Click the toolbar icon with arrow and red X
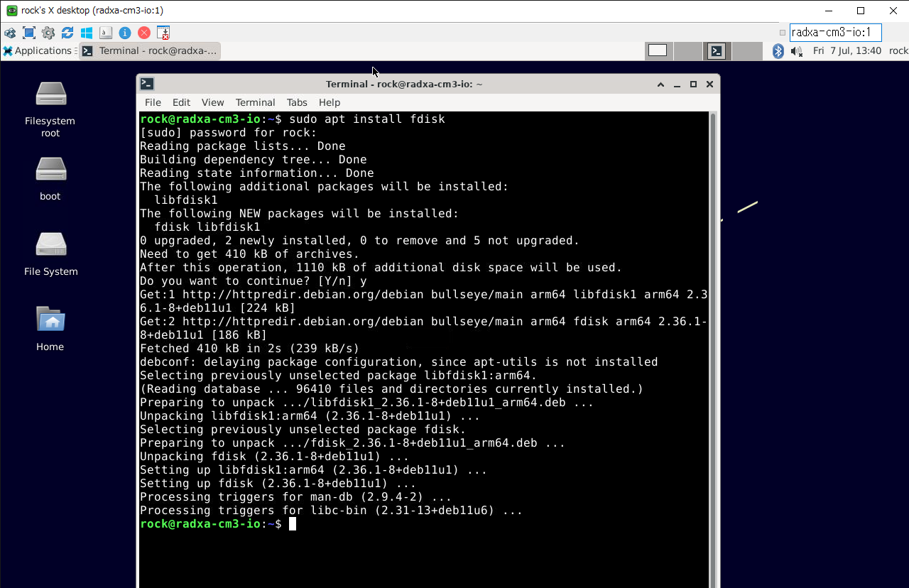 163,33
